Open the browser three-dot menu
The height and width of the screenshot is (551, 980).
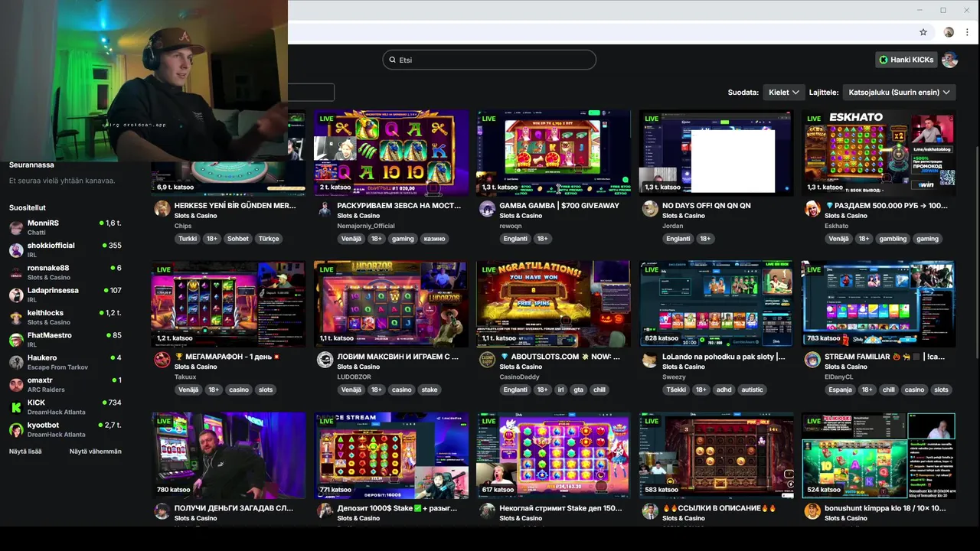click(x=969, y=32)
